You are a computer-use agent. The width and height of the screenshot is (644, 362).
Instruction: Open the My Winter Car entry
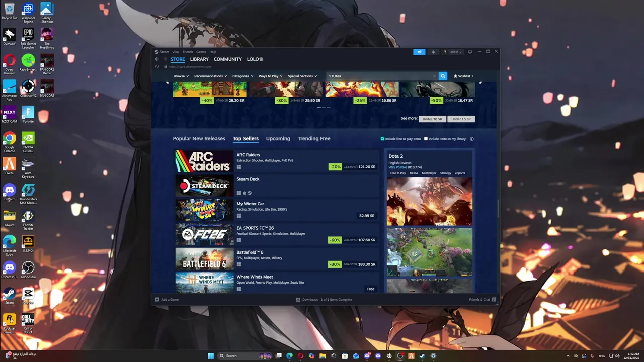coord(277,210)
